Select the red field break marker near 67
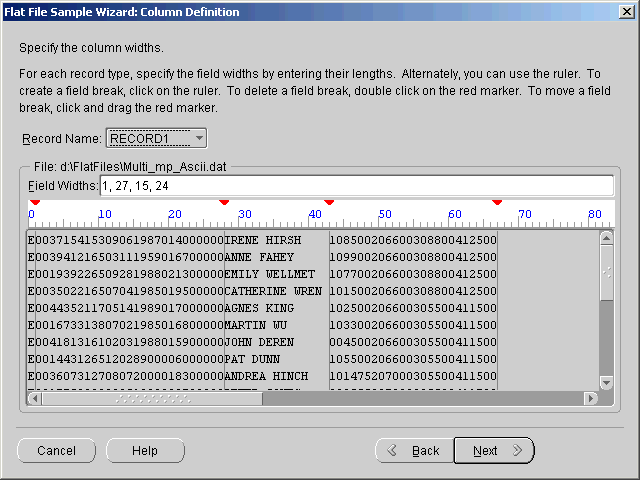This screenshot has height=480, width=640. point(497,202)
